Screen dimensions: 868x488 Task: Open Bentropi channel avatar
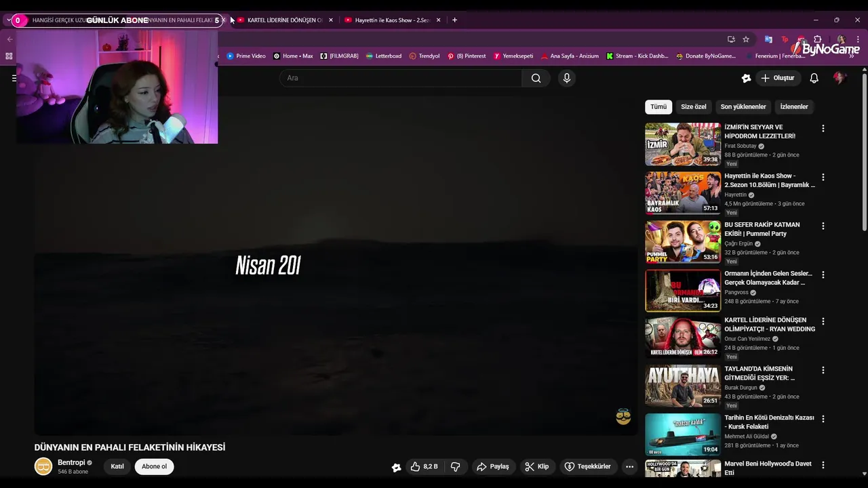coord(43,466)
